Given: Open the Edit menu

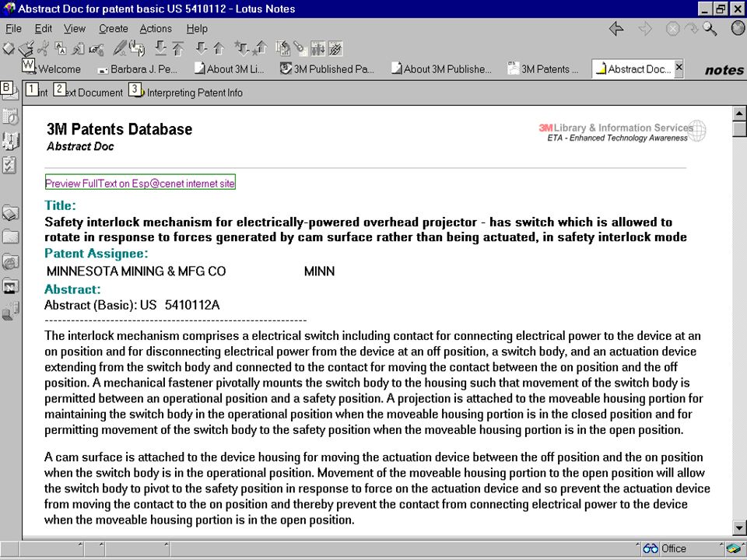Looking at the screenshot, I should click(44, 29).
